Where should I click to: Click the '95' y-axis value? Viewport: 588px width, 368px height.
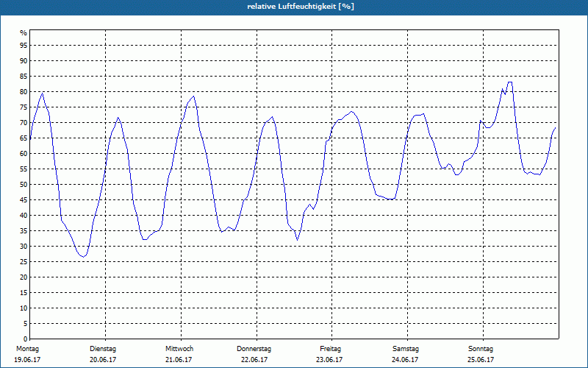(x=24, y=46)
